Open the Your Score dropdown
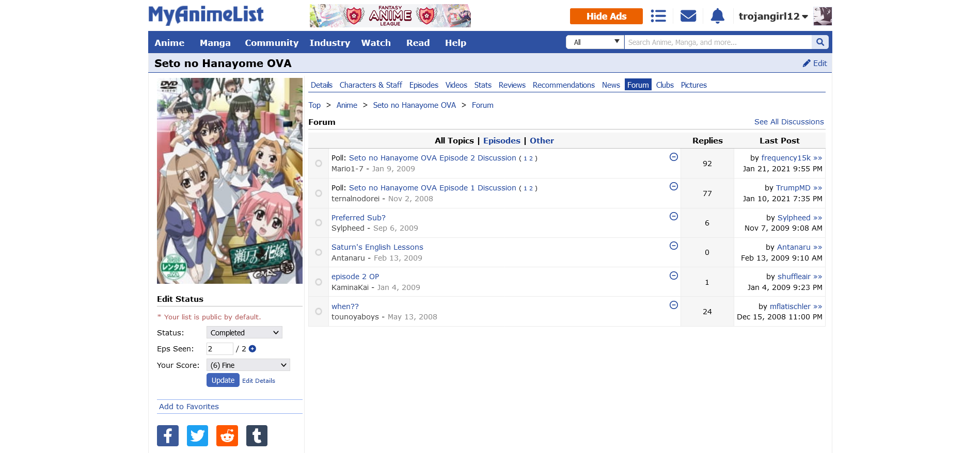This screenshot has width=980, height=453. [x=248, y=365]
